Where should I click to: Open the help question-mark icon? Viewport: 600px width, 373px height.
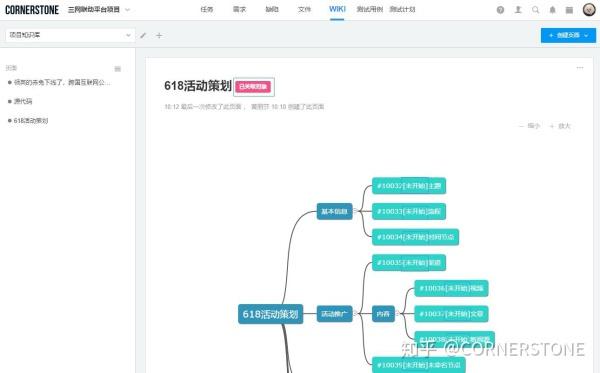click(x=500, y=10)
